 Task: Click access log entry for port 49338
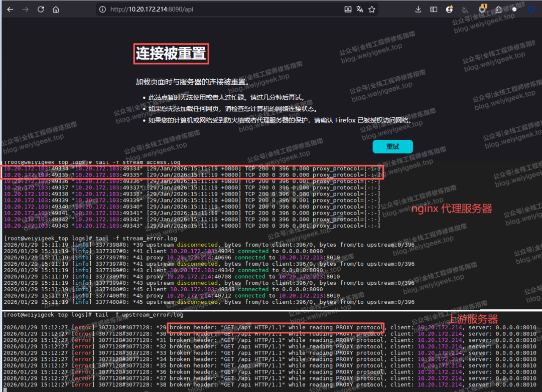click(192, 194)
